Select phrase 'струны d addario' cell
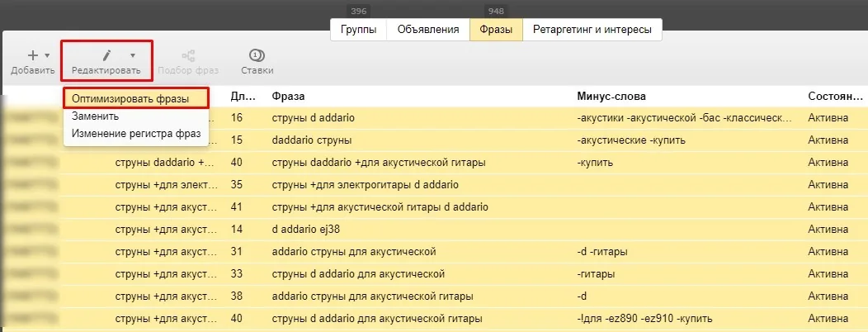The height and width of the screenshot is (332, 868). click(314, 118)
